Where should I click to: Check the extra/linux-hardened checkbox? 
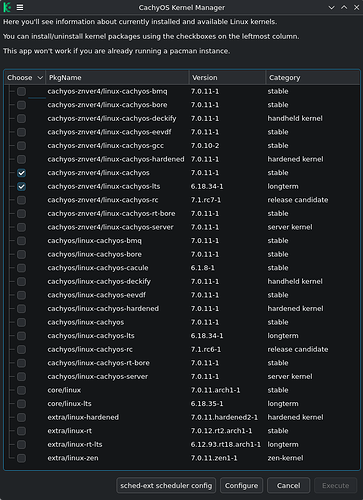click(21, 417)
